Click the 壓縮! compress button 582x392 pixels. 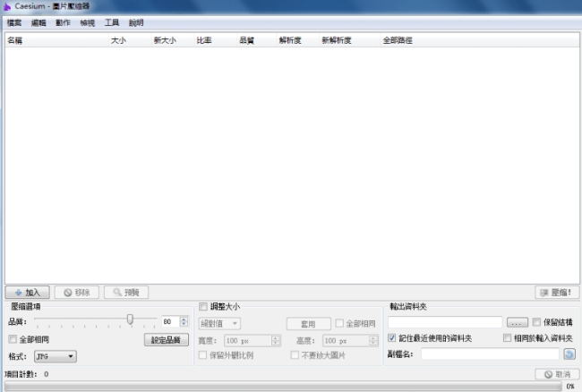[557, 293]
